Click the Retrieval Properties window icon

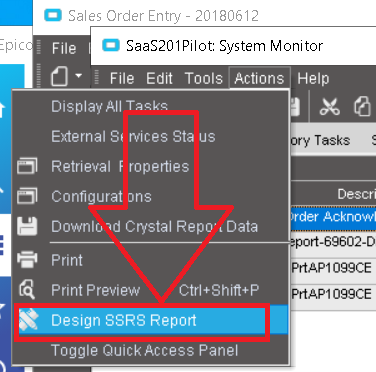[27, 166]
